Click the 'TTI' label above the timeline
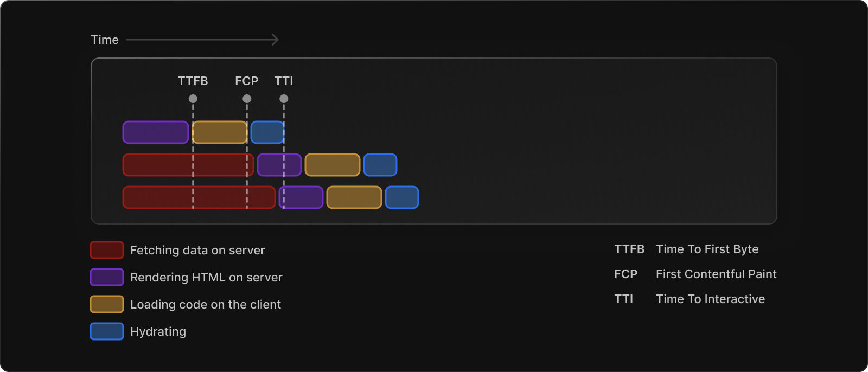This screenshot has height=372, width=868. tap(284, 81)
